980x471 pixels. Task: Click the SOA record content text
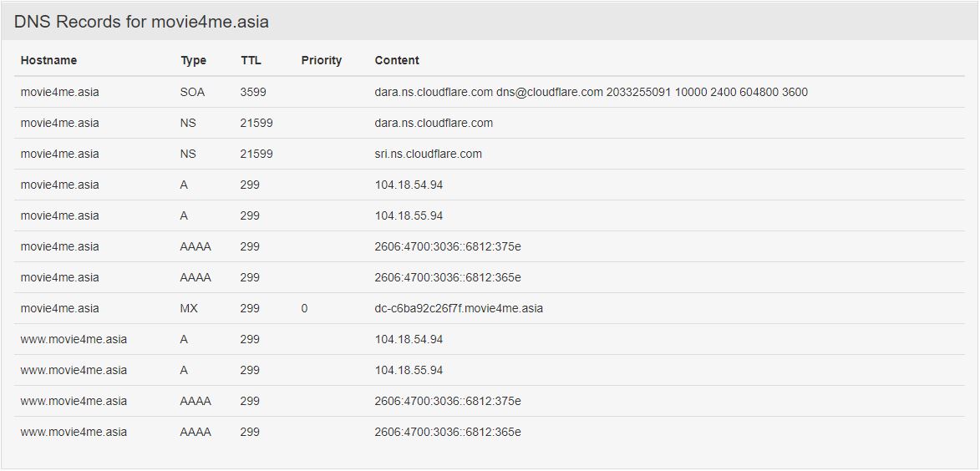(592, 92)
